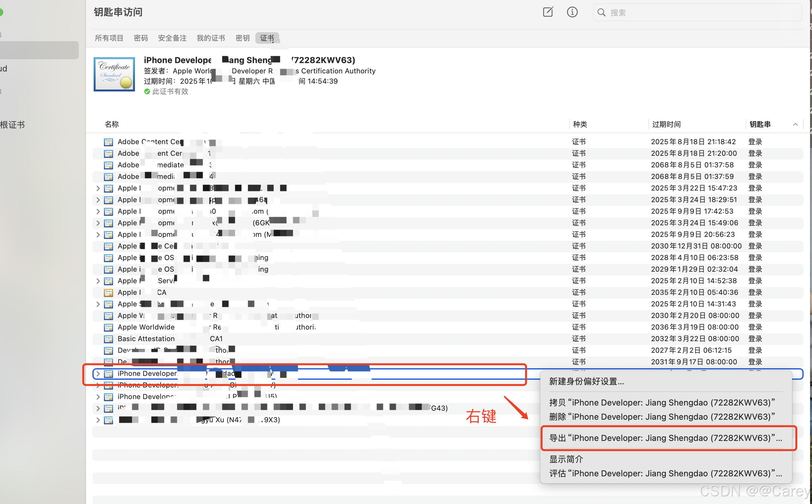Click the Apple Worldwide certificate row icon
The image size is (812, 504).
109,327
